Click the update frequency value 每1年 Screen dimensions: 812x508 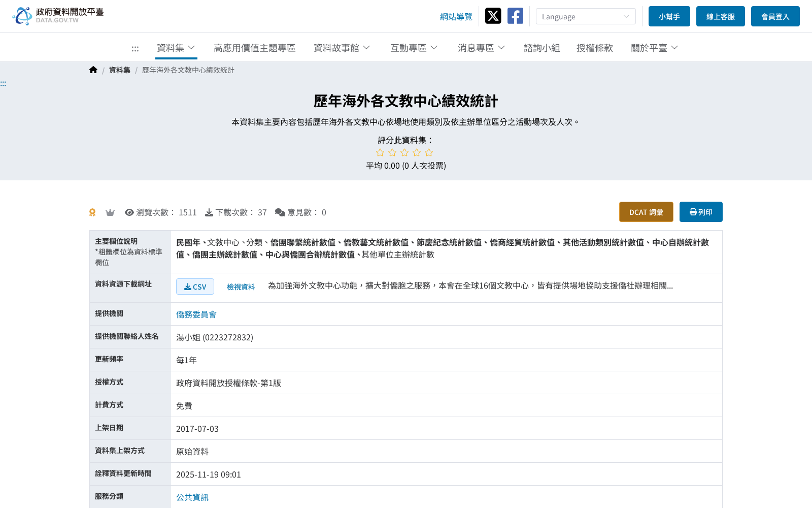[186, 360]
